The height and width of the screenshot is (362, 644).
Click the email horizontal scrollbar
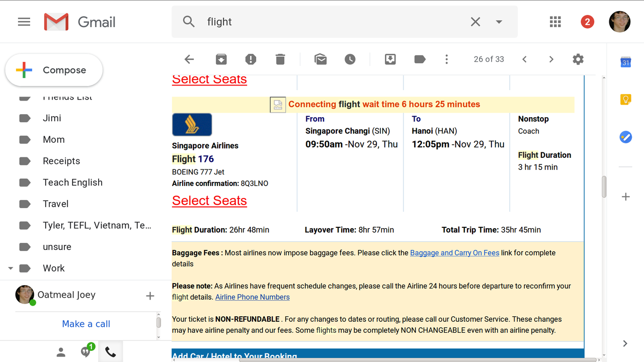coord(418,359)
